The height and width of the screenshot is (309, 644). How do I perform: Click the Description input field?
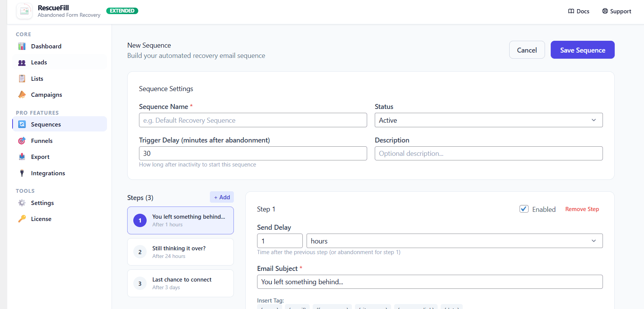pos(489,153)
